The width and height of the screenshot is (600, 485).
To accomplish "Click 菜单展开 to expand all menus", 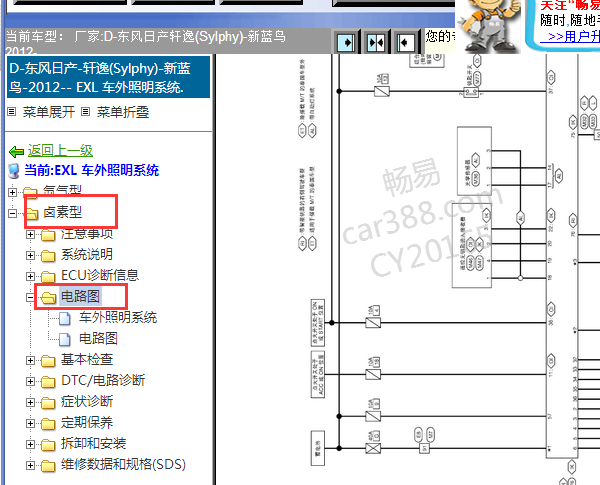I will [49, 112].
